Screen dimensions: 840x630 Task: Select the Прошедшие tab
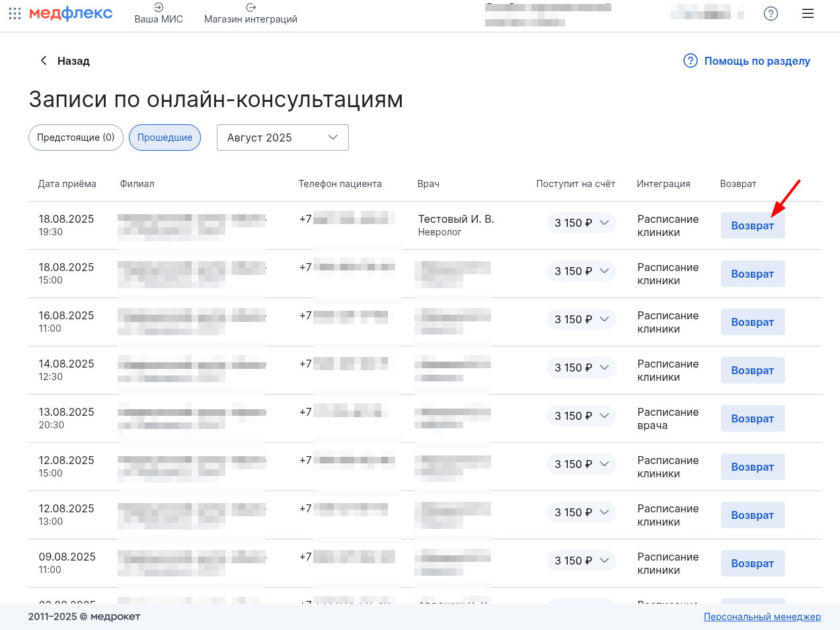click(x=165, y=138)
